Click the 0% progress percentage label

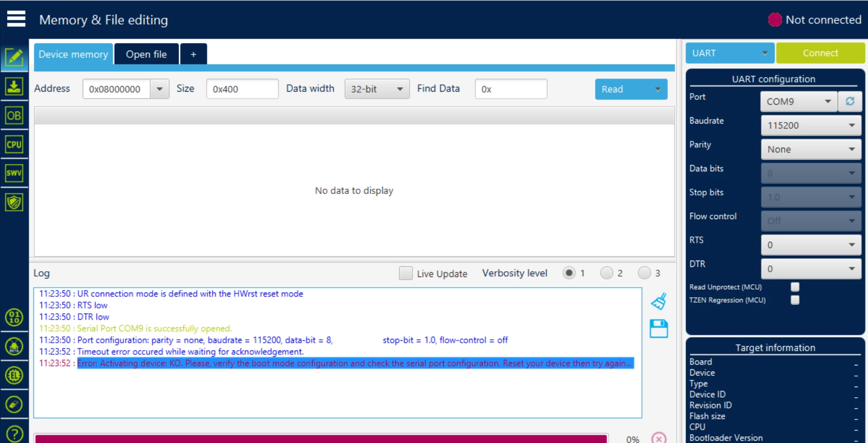(x=632, y=439)
